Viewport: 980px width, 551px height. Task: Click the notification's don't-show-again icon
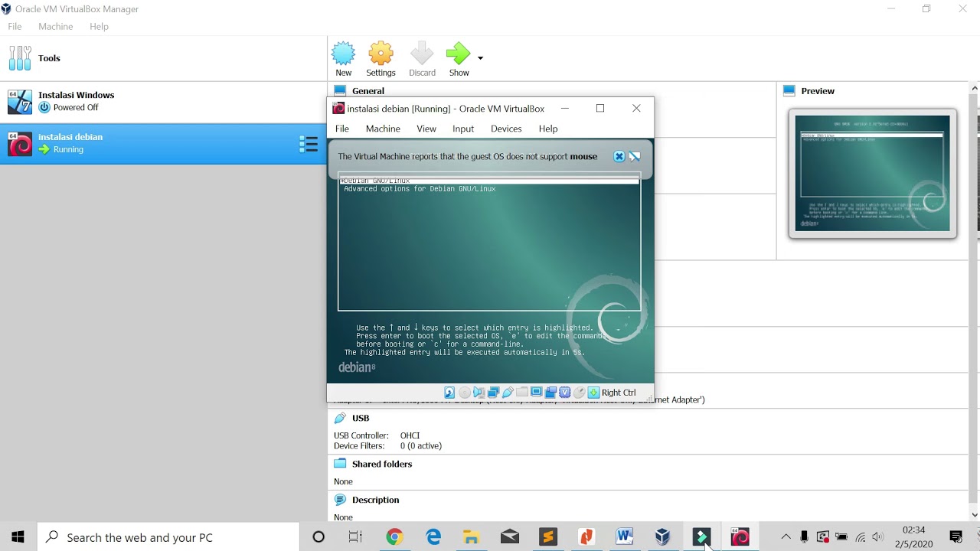point(635,156)
